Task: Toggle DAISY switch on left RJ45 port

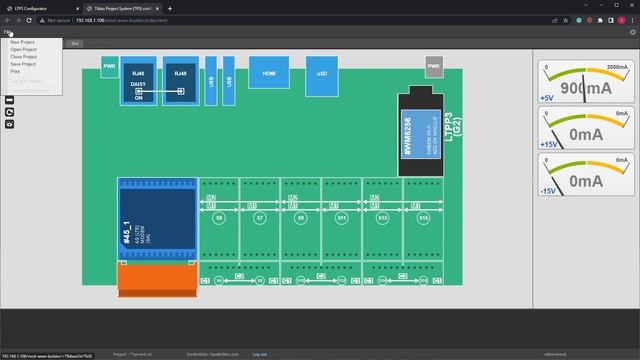Action: 139,91
